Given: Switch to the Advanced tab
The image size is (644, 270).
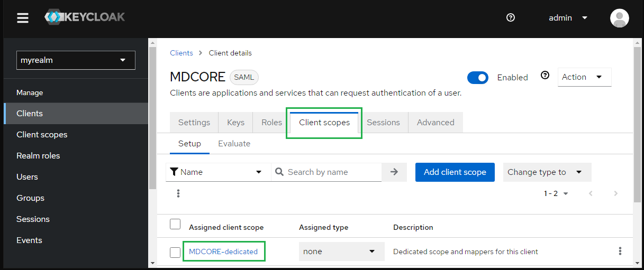Looking at the screenshot, I should pyautogui.click(x=436, y=123).
